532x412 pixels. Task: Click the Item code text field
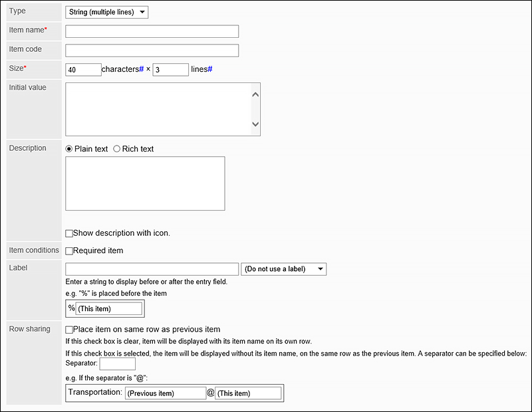(152, 51)
